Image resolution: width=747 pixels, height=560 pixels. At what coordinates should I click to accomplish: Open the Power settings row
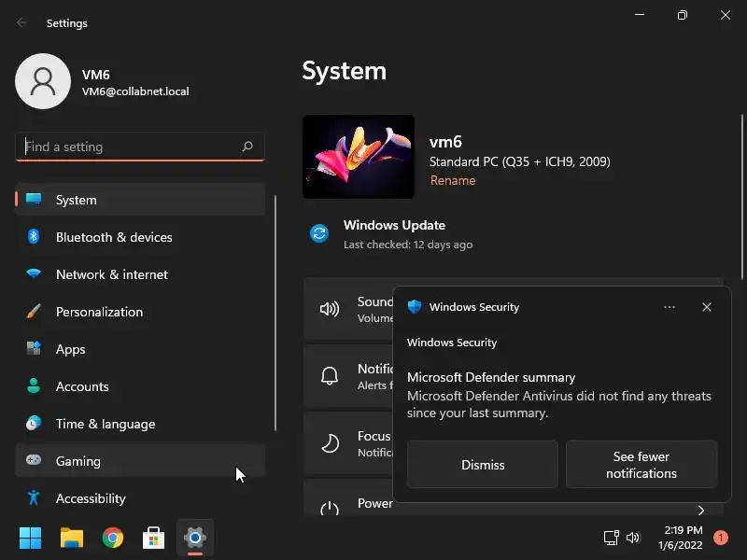click(x=513, y=498)
